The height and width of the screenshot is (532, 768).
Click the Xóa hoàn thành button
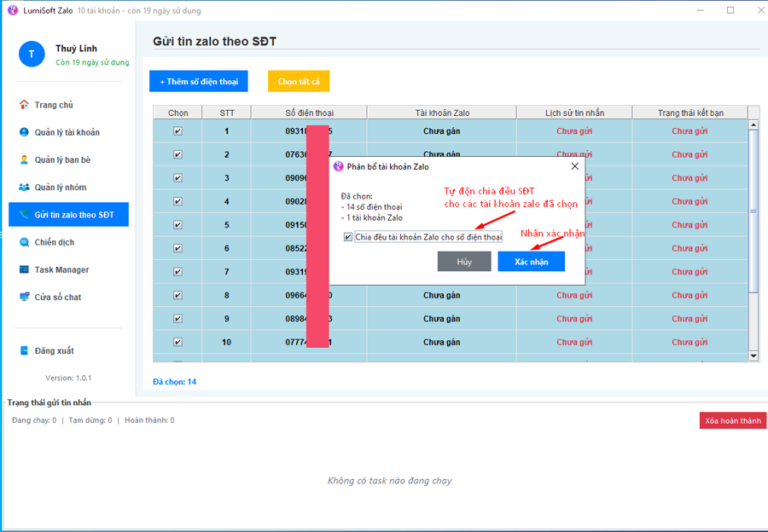732,421
